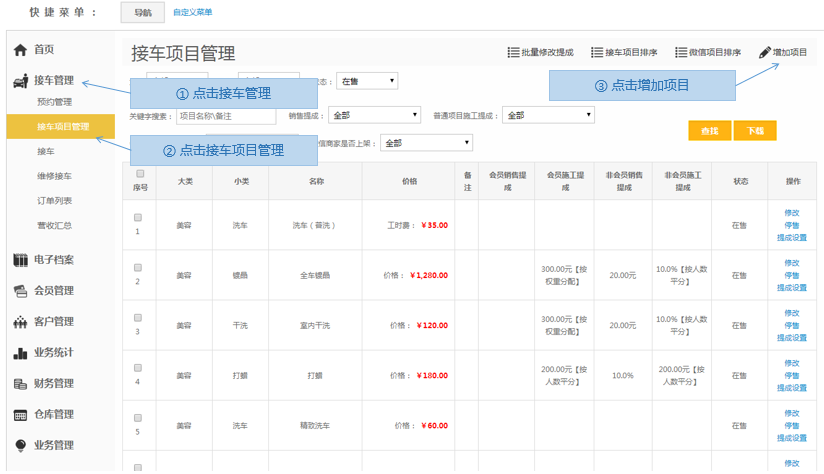The image size is (824, 474).
Task: Click the 自定义菜单 link
Action: point(192,13)
